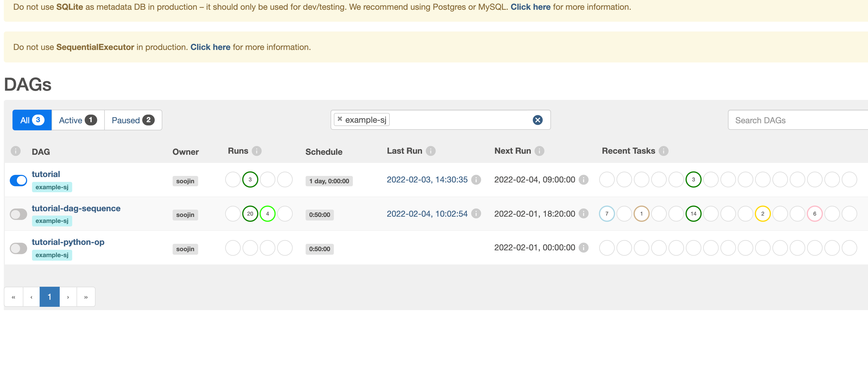Click the info icon next to Runs header
The height and width of the screenshot is (366, 868).
[256, 151]
